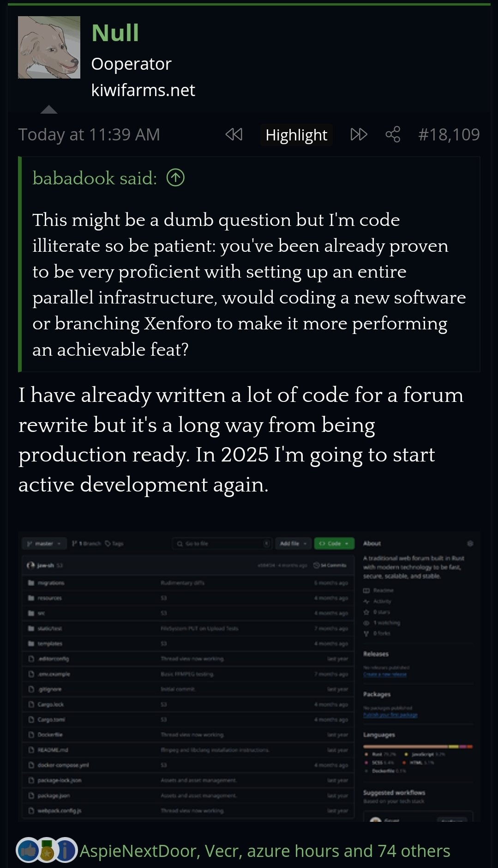Click the medal reaction icon
Viewport: 498px width, 868px height.
click(47, 850)
